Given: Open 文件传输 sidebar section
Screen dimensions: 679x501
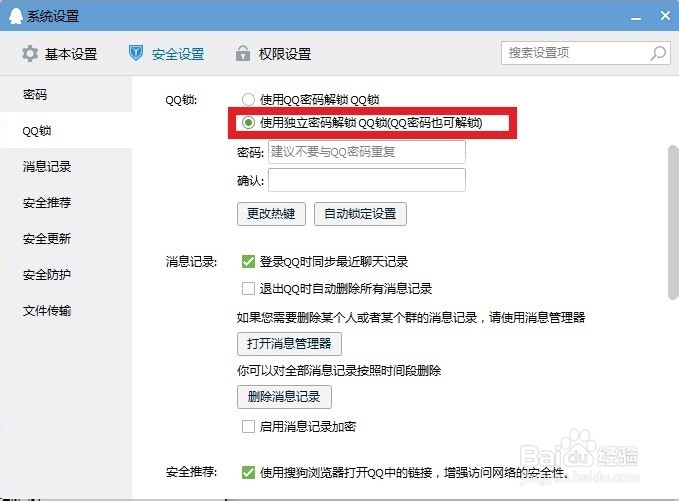Looking at the screenshot, I should coord(66,310).
